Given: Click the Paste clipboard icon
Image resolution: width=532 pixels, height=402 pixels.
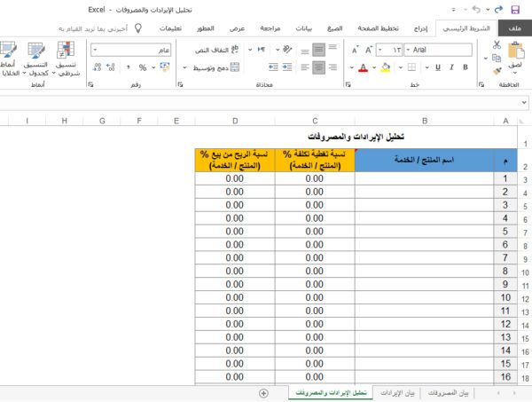Looking at the screenshot, I should (516, 51).
